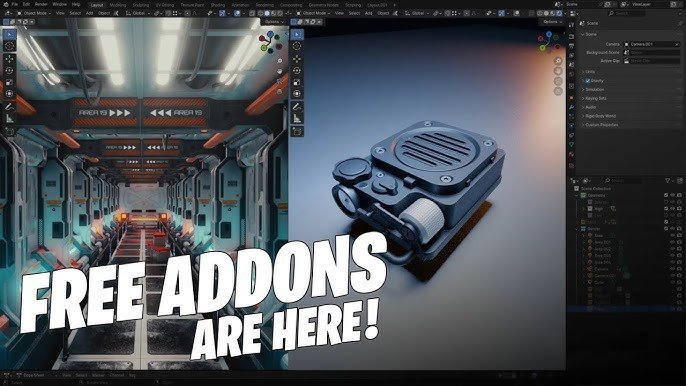Expand the Units panel
The image size is (686, 386).
pyautogui.click(x=590, y=71)
